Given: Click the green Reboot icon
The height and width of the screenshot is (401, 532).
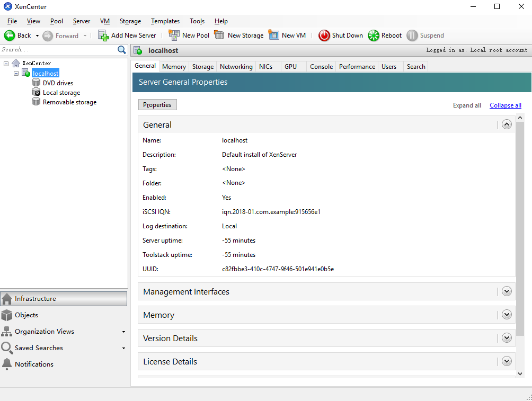Looking at the screenshot, I should (x=374, y=35).
